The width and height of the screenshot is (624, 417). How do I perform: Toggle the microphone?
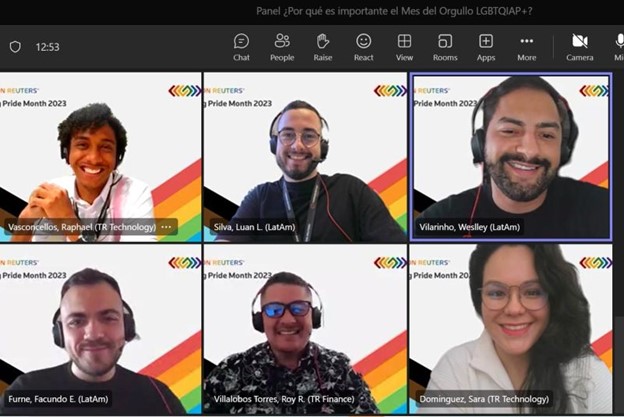618,47
